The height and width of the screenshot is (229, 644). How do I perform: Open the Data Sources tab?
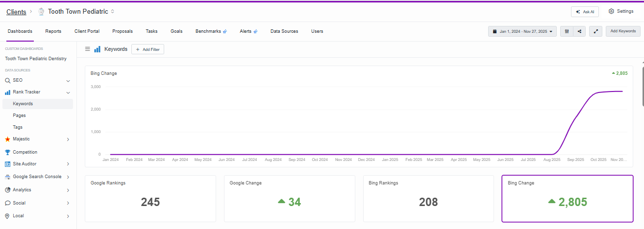tap(284, 31)
